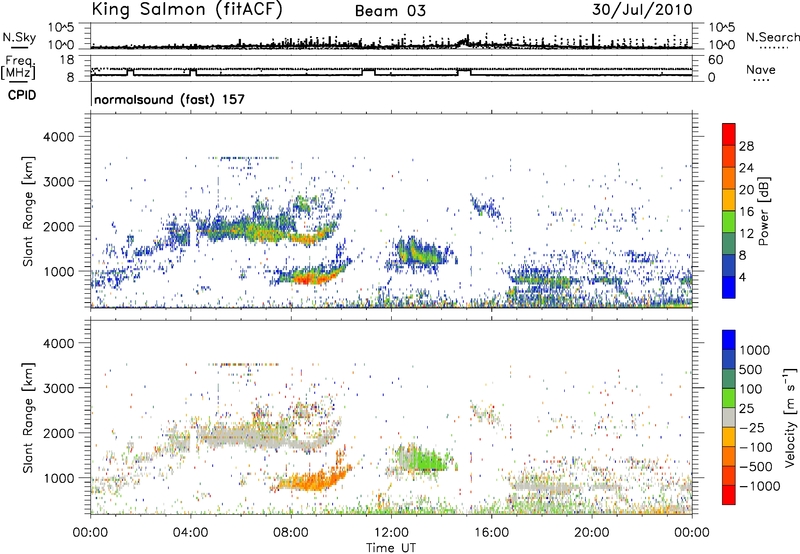Click the 'normalsound (fast) 157' text
800x554 pixels.
[x=169, y=99]
